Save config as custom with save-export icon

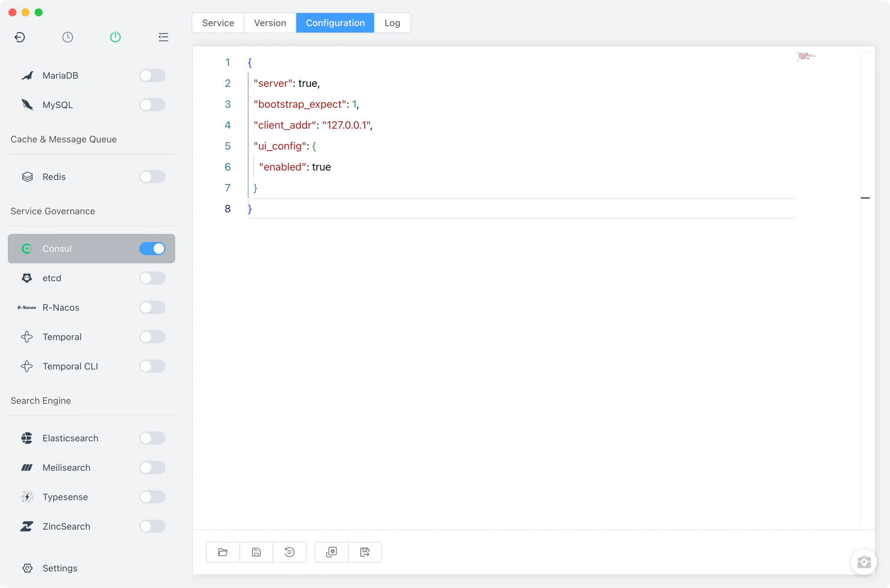click(x=365, y=552)
